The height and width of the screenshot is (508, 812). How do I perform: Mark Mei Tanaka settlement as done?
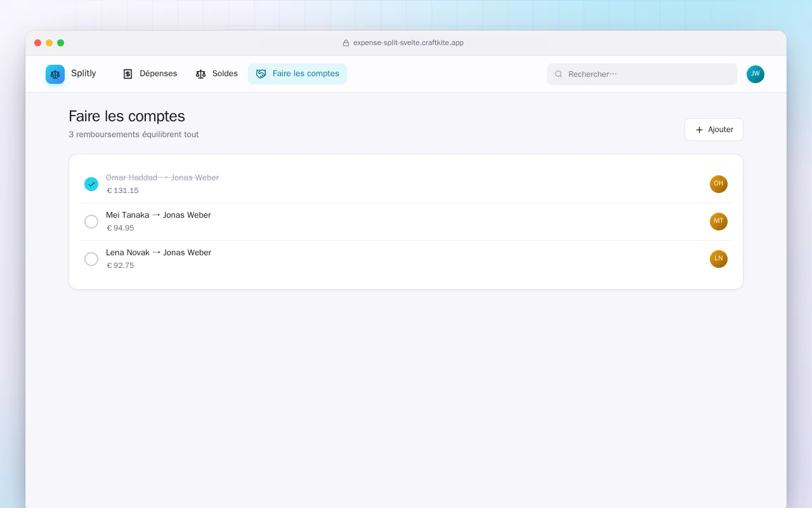(91, 222)
